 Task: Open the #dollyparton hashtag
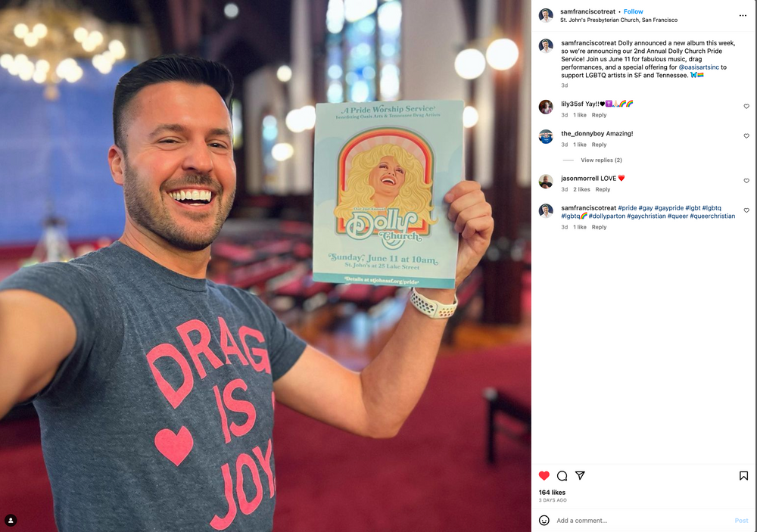606,216
